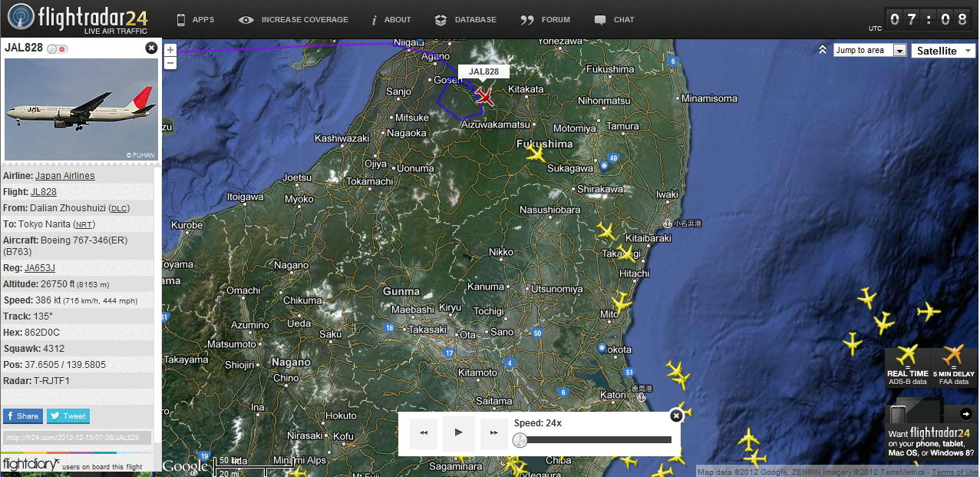Share the flight on Facebook
Viewport: 980px width, 477px height.
[x=22, y=416]
